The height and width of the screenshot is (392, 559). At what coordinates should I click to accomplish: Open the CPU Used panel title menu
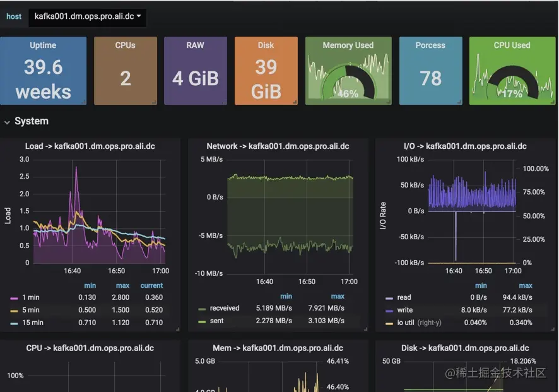(x=512, y=45)
